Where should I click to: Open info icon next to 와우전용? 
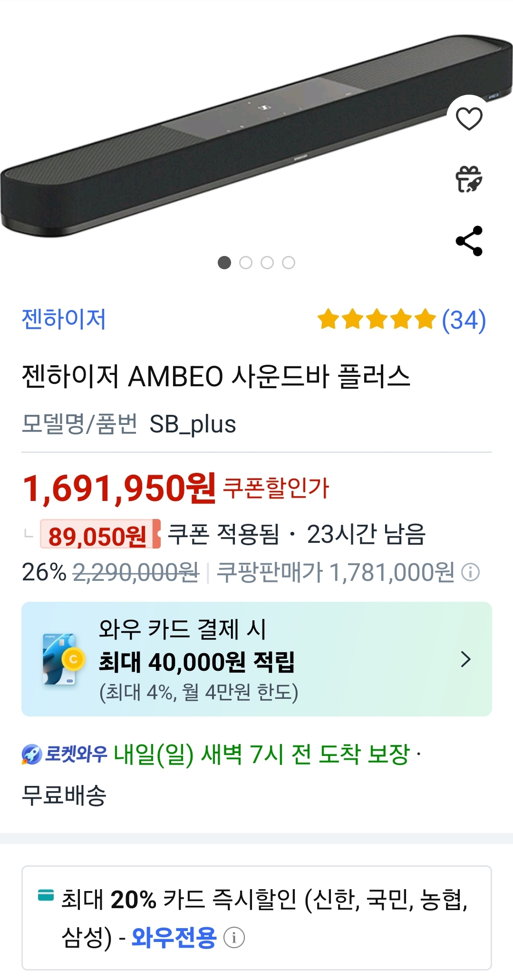234,938
